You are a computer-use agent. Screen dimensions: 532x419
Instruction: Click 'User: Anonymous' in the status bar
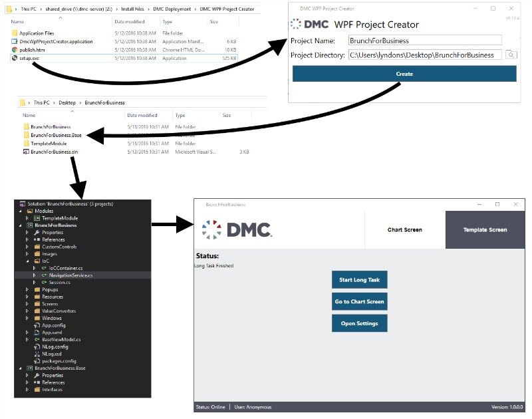[253, 407]
